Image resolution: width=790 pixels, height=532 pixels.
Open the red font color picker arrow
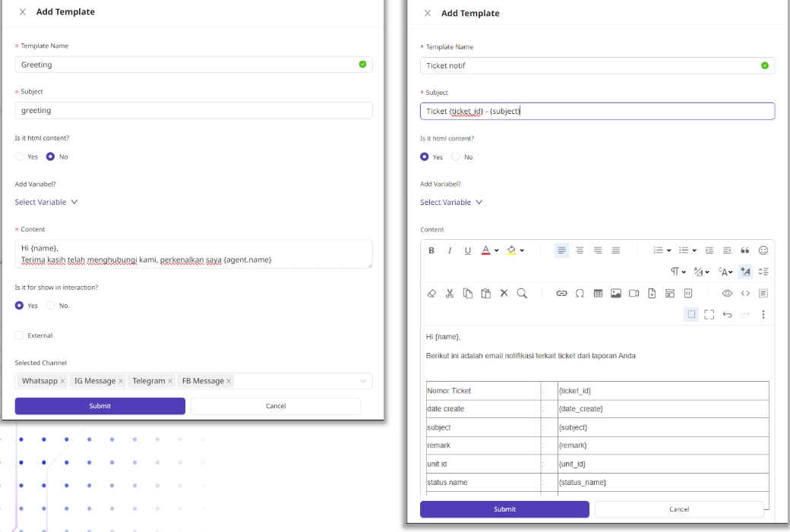click(497, 250)
